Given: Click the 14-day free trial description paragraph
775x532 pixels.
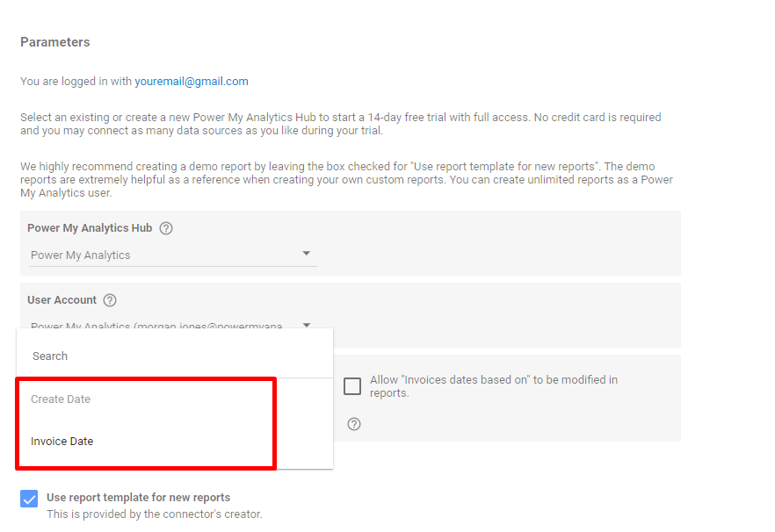Looking at the screenshot, I should 341,124.
